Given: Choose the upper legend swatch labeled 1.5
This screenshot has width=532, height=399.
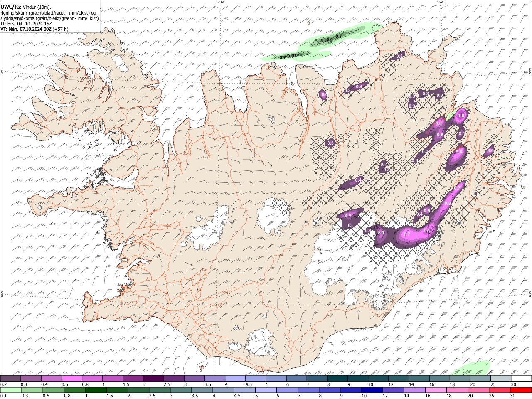Looking at the screenshot, I should [133, 378].
